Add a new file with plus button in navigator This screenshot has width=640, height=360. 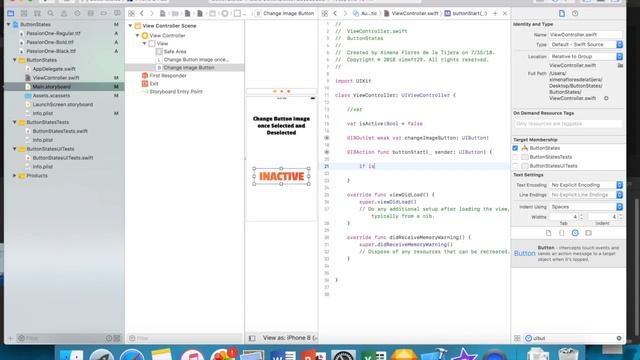[x=10, y=338]
